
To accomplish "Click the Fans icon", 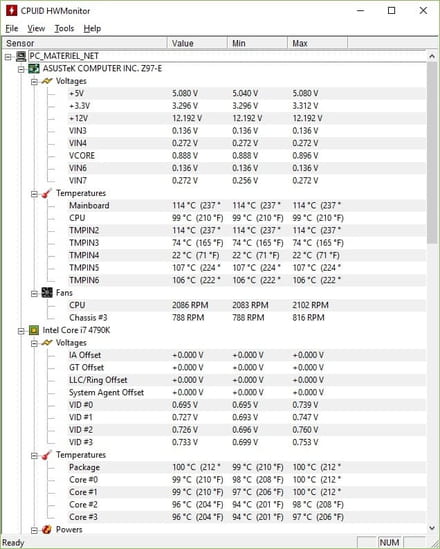I will point(47,293).
